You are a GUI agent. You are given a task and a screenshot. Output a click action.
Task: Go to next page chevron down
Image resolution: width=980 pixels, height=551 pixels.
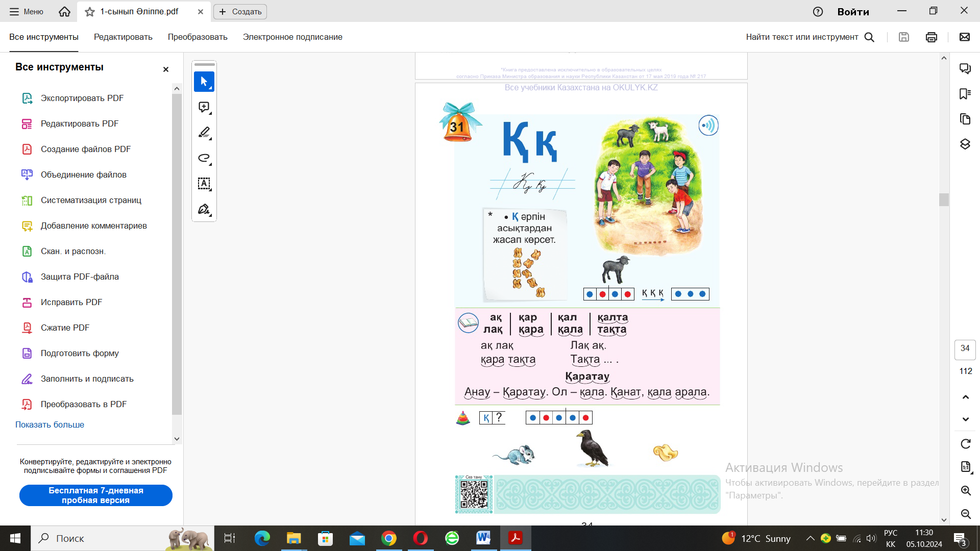[x=965, y=419]
